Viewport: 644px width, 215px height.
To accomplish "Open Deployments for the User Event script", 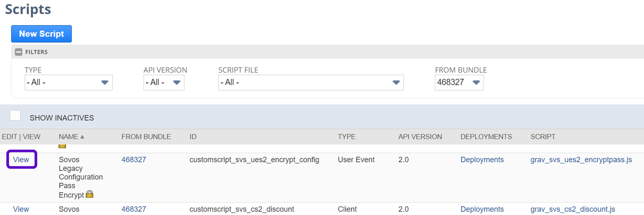I will click(x=482, y=159).
